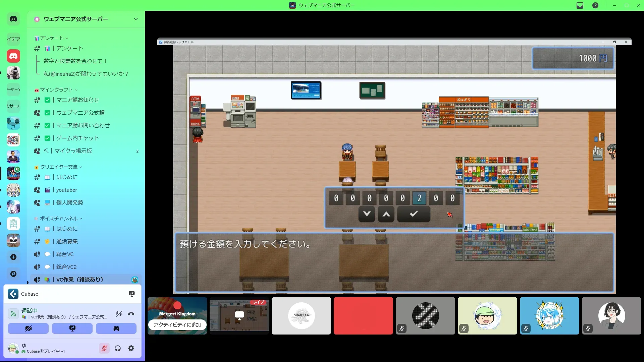The image size is (644, 362).
Task: Open user settings gear icon
Action: [131, 348]
